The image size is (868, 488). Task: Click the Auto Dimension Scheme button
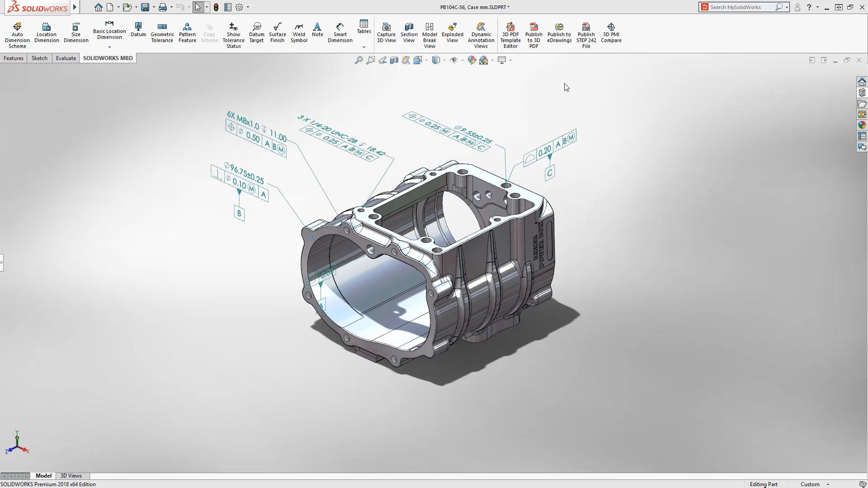[17, 35]
